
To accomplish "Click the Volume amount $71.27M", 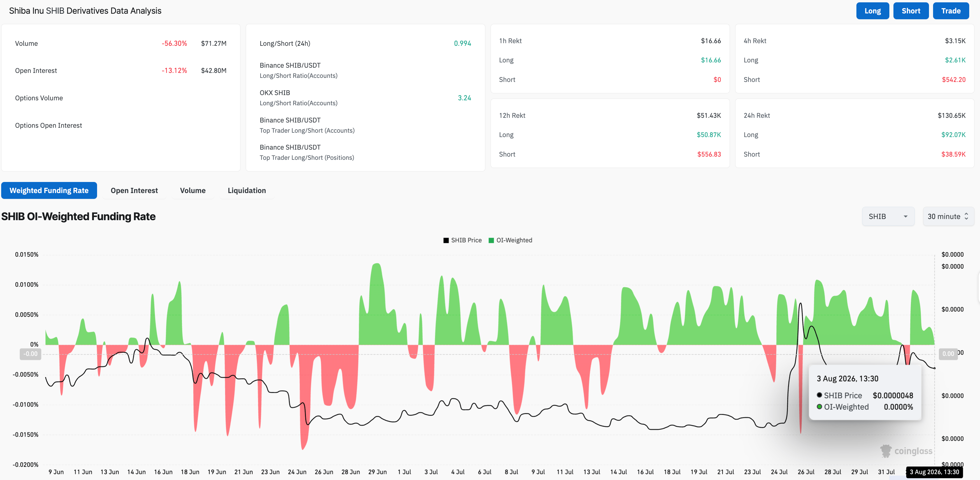I will 214,43.
